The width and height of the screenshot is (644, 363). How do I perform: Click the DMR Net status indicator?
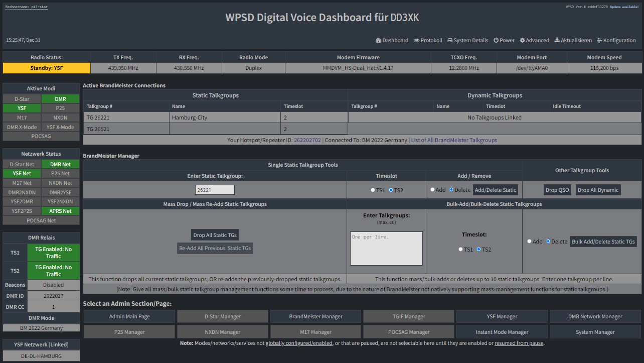(x=60, y=164)
